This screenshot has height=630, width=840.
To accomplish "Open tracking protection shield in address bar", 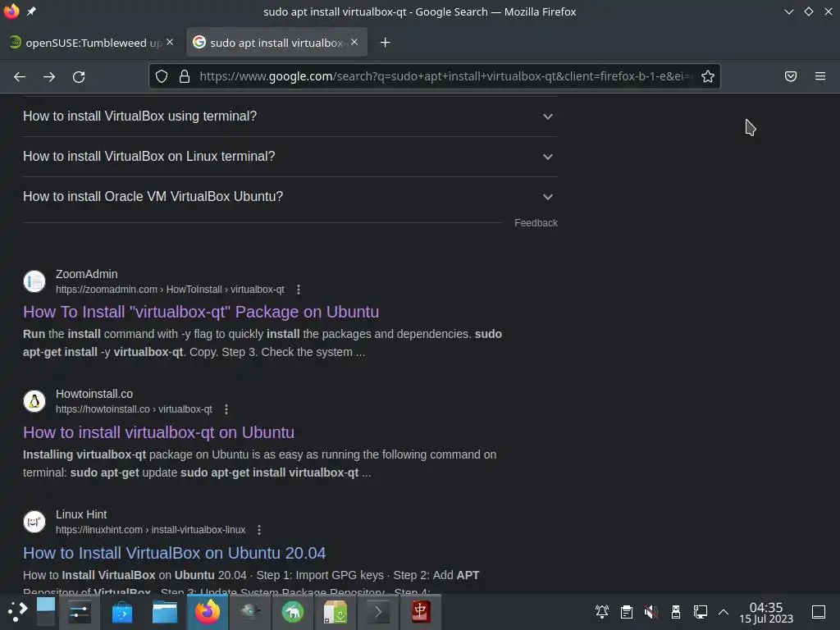I will click(162, 76).
